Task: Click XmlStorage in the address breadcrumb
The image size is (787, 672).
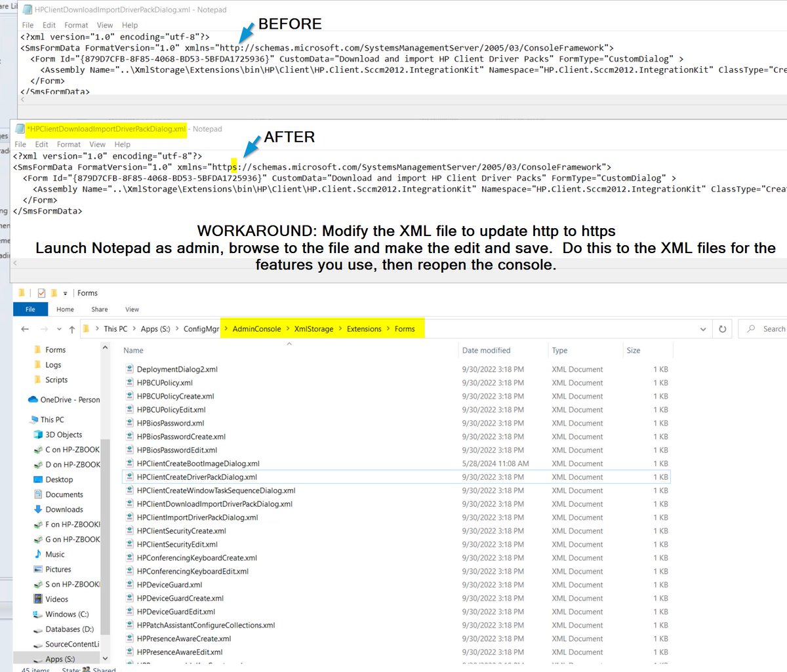Action: pyautogui.click(x=313, y=329)
